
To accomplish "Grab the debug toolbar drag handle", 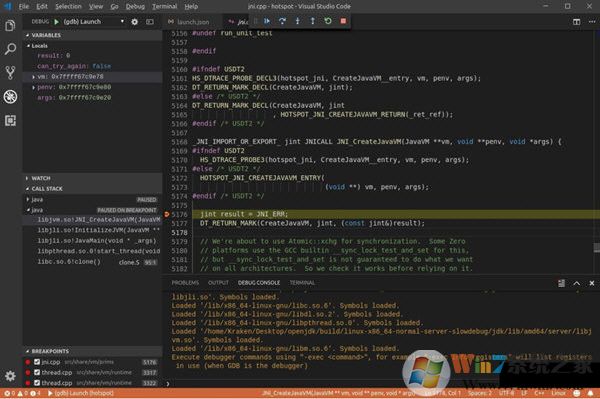I will point(256,21).
